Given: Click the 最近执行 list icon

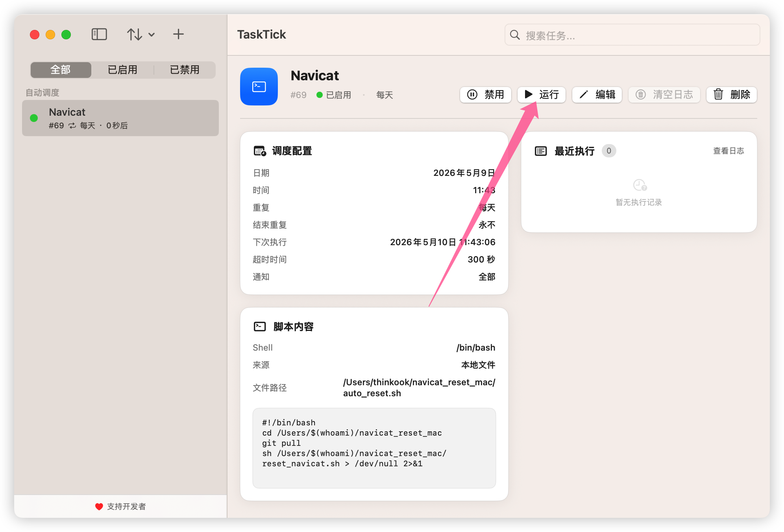Looking at the screenshot, I should point(541,151).
